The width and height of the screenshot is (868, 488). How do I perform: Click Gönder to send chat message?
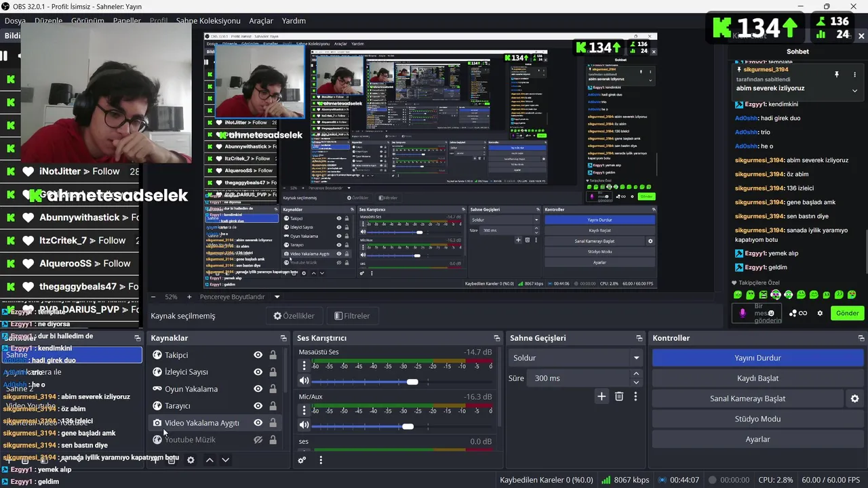pyautogui.click(x=847, y=313)
